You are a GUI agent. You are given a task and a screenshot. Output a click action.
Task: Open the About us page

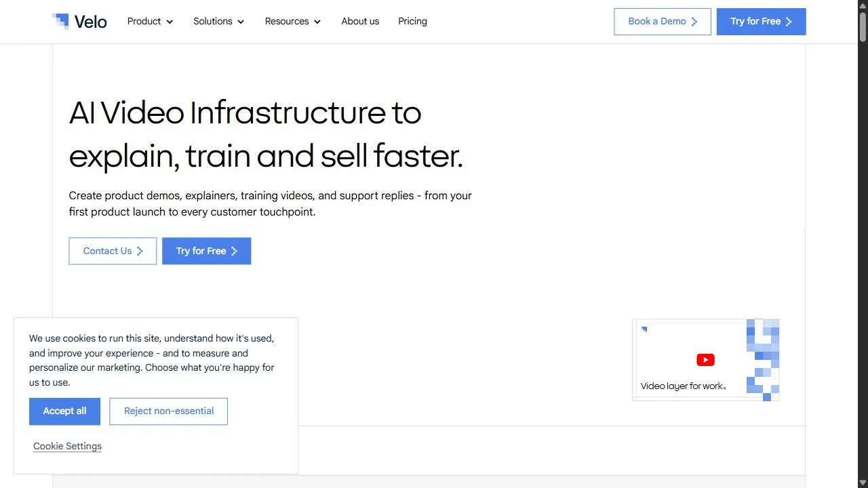pyautogui.click(x=360, y=21)
